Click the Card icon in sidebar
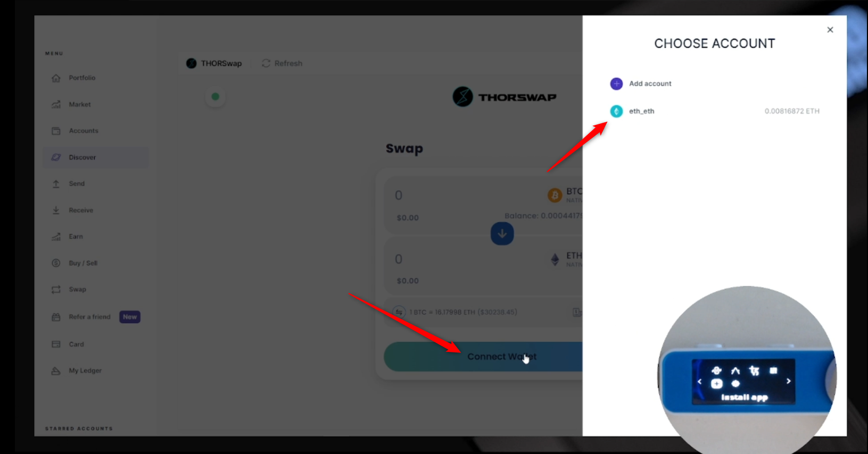 tap(56, 344)
